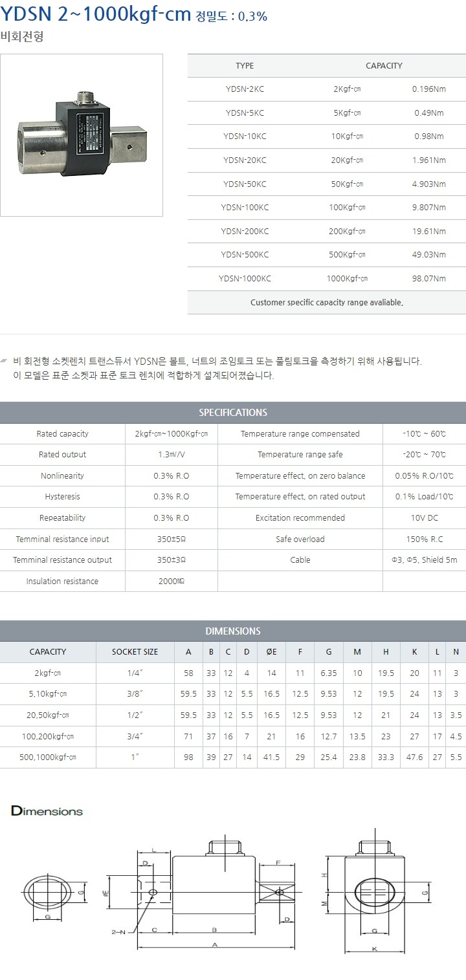This screenshot has width=466, height=980.
Task: Click the '350±3Ω' output resistance value
Action: (x=172, y=560)
